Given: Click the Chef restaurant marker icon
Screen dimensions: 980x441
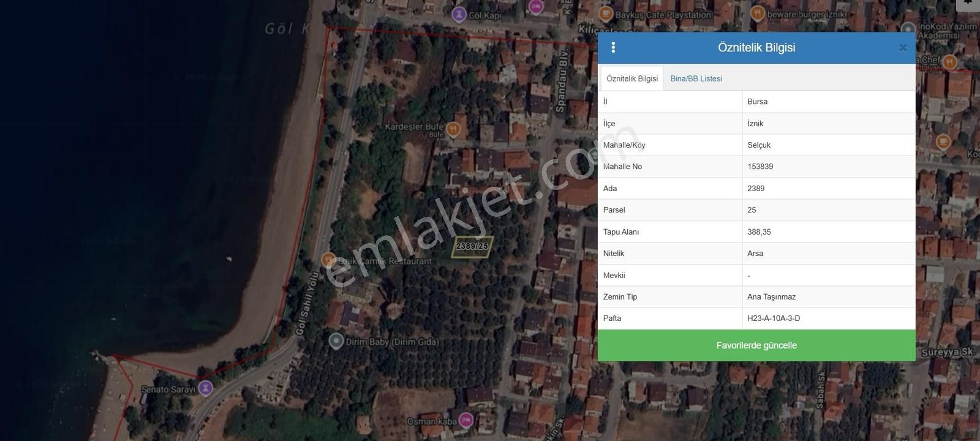Looking at the screenshot, I should click(x=949, y=62).
